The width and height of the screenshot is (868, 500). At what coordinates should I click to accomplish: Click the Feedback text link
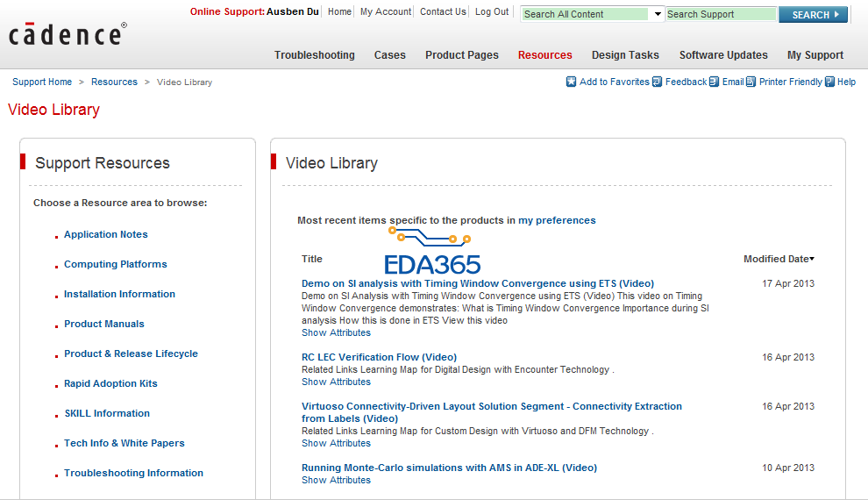pyautogui.click(x=686, y=82)
